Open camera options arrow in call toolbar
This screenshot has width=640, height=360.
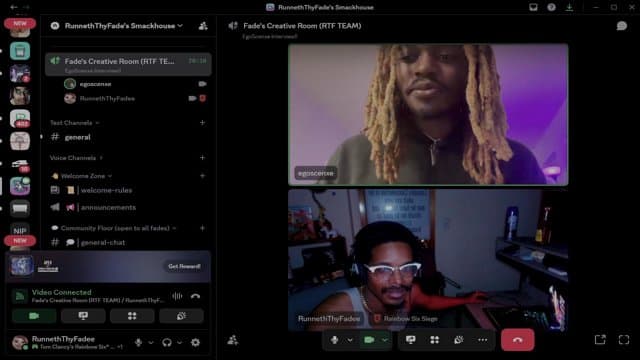(x=384, y=340)
